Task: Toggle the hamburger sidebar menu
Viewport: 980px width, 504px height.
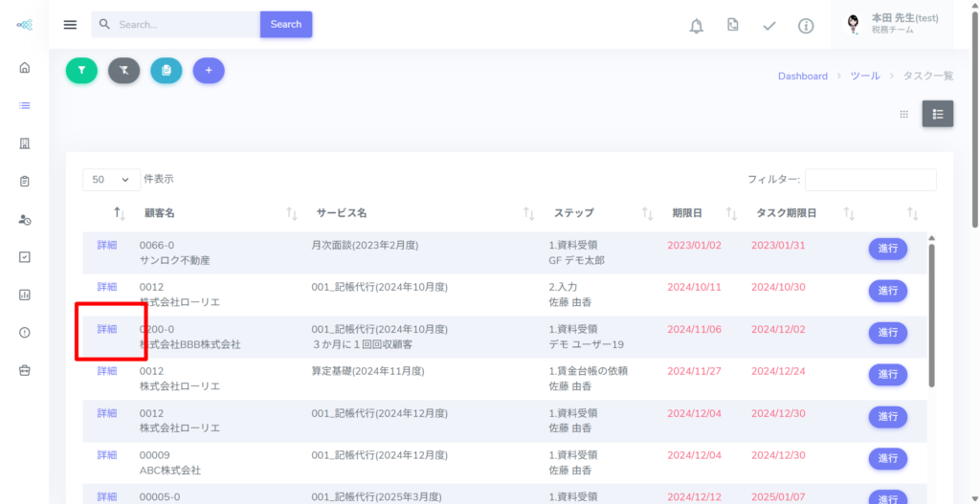Action: click(x=70, y=25)
